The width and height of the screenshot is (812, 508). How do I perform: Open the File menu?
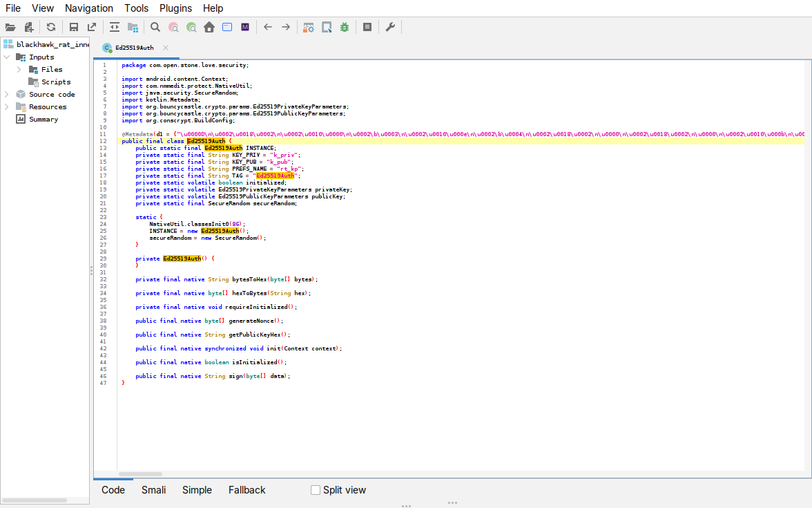click(13, 8)
